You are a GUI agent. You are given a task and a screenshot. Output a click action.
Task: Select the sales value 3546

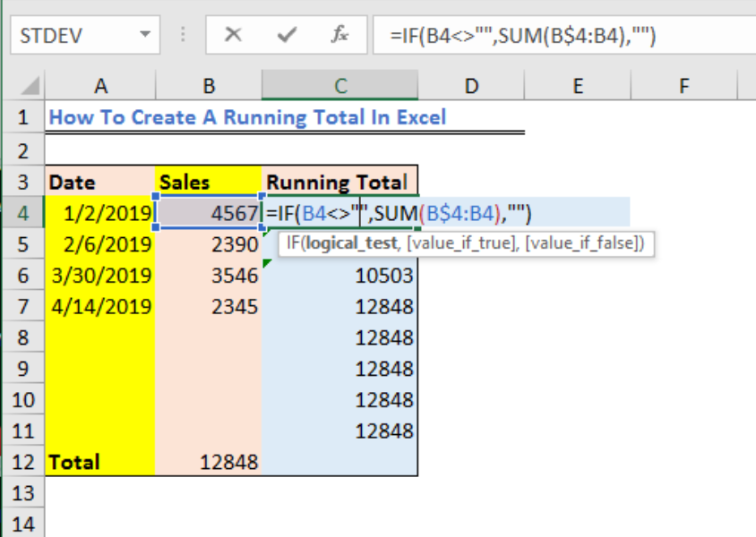(x=209, y=275)
